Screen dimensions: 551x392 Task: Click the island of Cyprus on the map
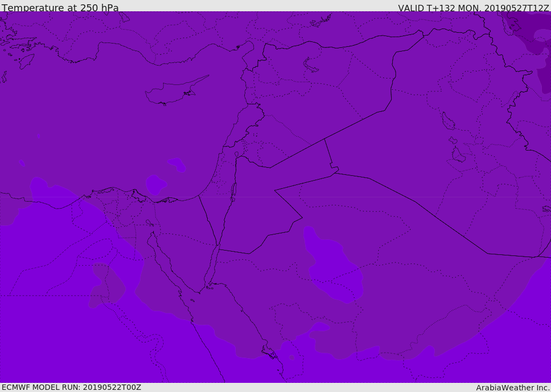point(176,90)
